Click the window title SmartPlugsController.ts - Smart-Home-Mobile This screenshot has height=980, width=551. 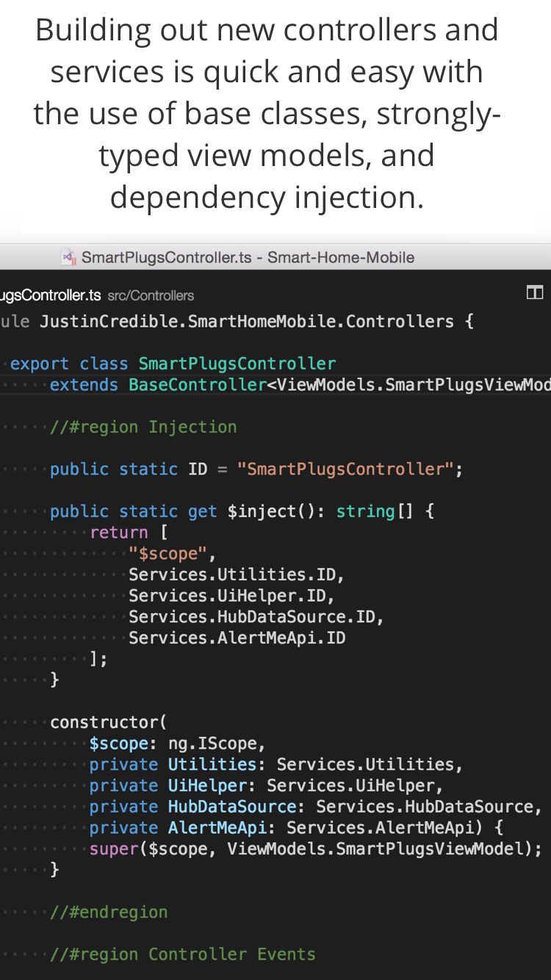248,257
